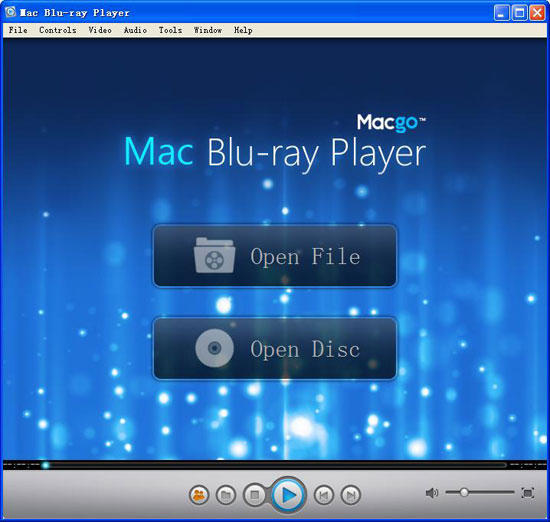
Task: Open the Tools menu
Action: click(x=170, y=30)
